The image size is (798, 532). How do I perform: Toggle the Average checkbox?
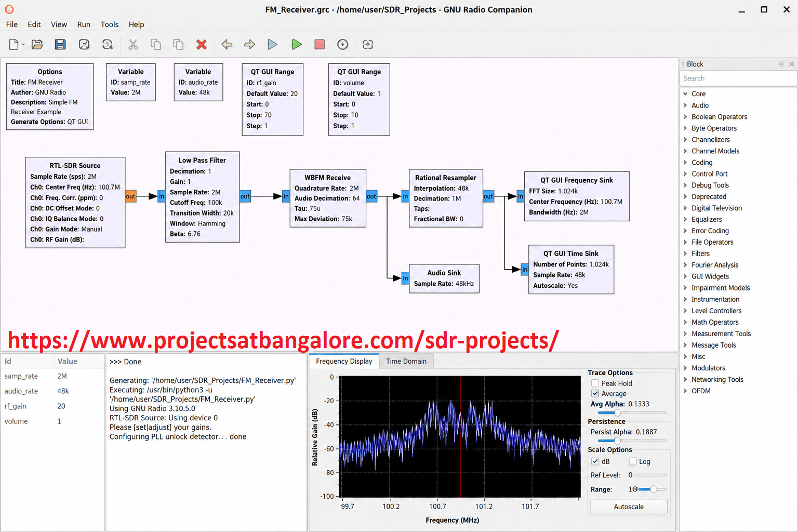(595, 394)
